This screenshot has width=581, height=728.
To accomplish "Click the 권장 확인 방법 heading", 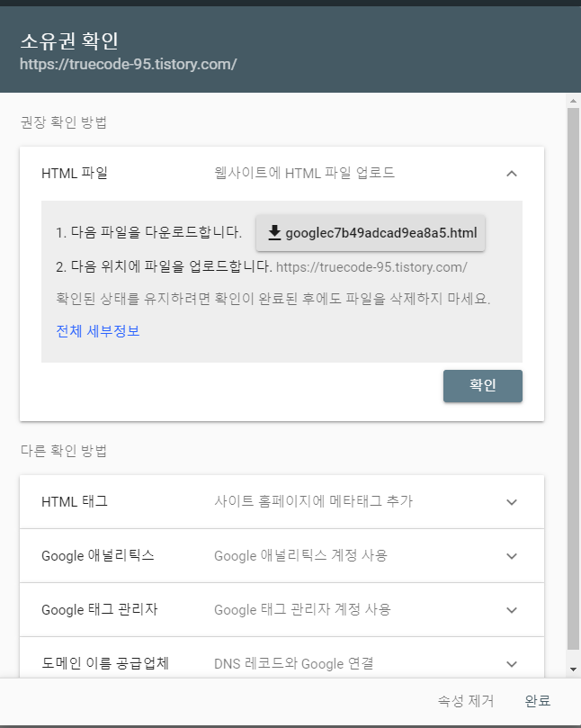I will [64, 122].
